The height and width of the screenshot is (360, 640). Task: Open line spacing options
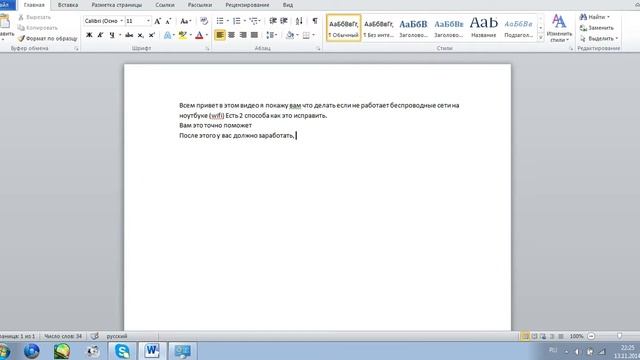[x=271, y=35]
